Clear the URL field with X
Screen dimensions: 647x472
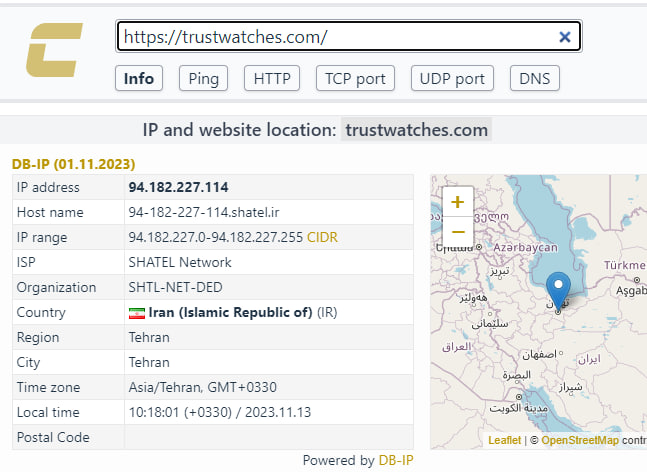[564, 37]
